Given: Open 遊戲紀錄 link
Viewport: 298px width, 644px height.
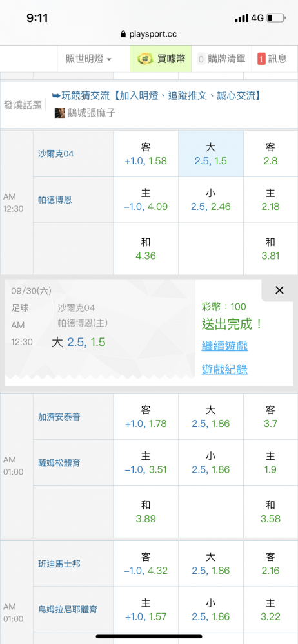Looking at the screenshot, I should [224, 369].
